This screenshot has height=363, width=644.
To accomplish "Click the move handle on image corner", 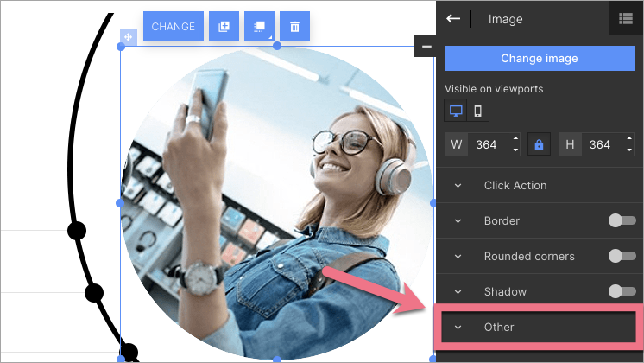I will pyautogui.click(x=128, y=37).
